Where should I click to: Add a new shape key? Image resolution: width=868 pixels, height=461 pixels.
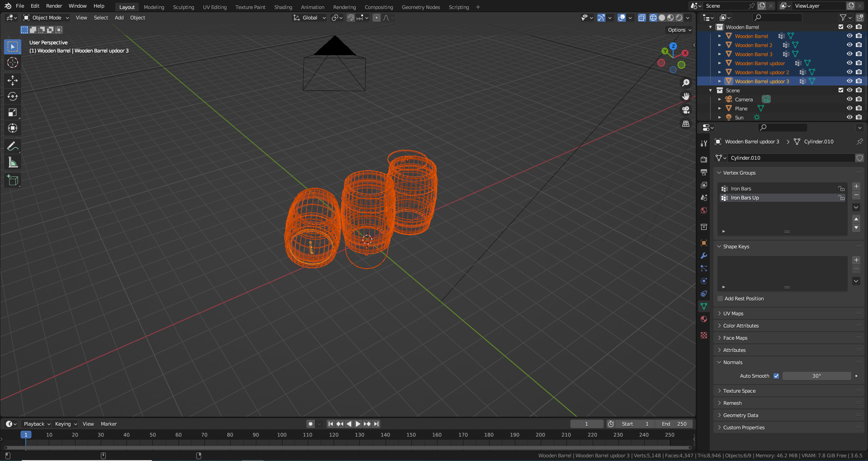856,260
